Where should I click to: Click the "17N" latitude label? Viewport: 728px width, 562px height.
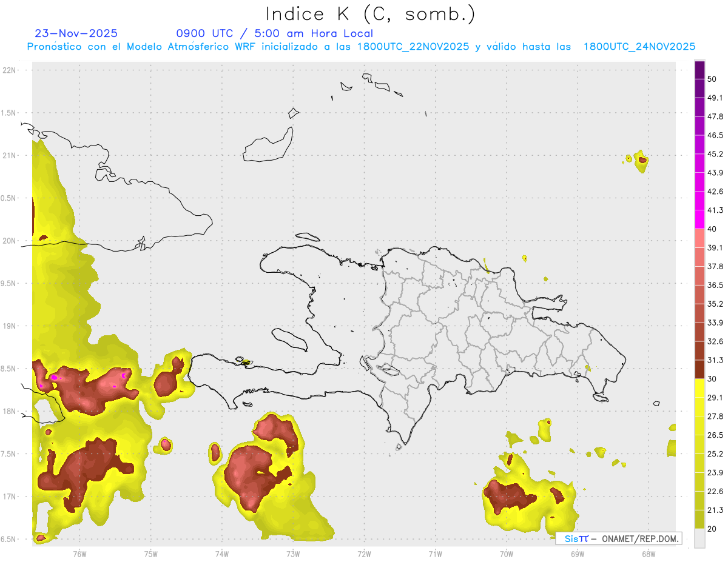[x=9, y=497]
